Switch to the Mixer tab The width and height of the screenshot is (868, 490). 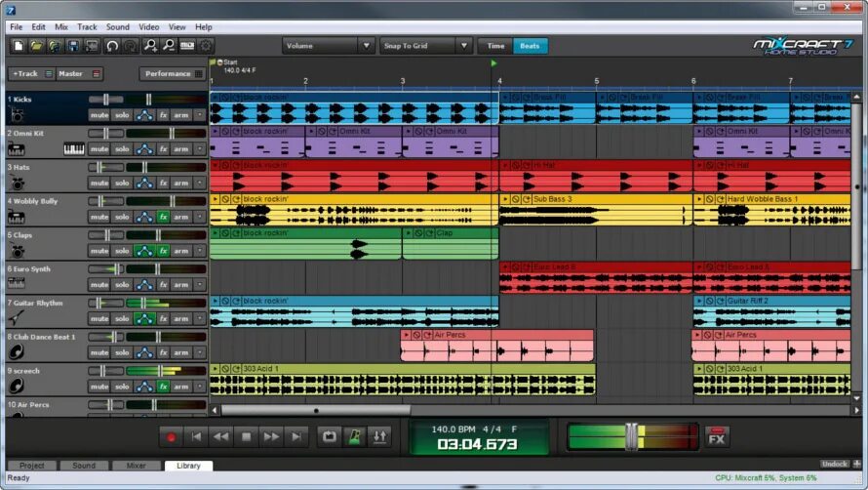coord(137,466)
